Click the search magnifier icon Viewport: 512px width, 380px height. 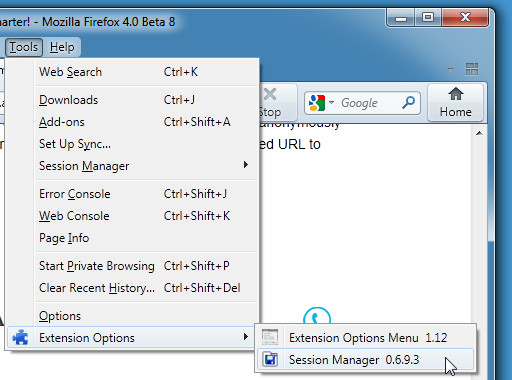coord(408,103)
